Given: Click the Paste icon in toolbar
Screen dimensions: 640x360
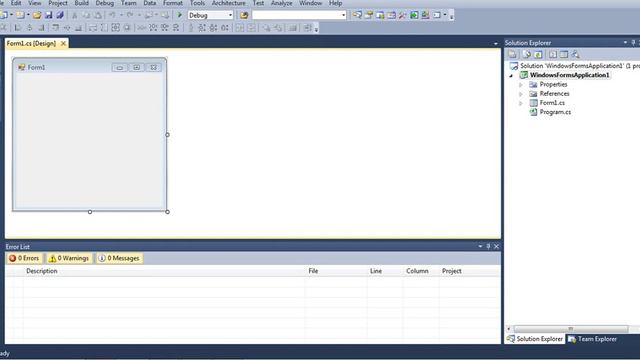Looking at the screenshot, I should pyautogui.click(x=98, y=16).
